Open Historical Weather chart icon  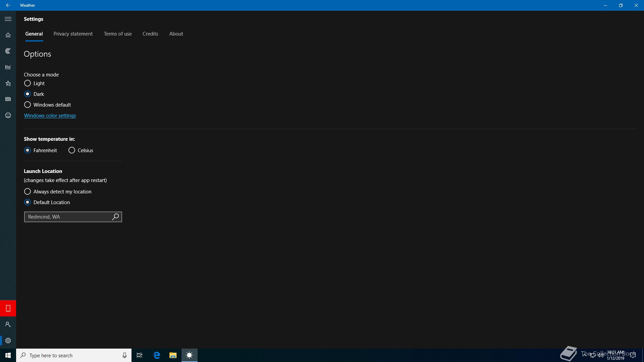coord(8,67)
